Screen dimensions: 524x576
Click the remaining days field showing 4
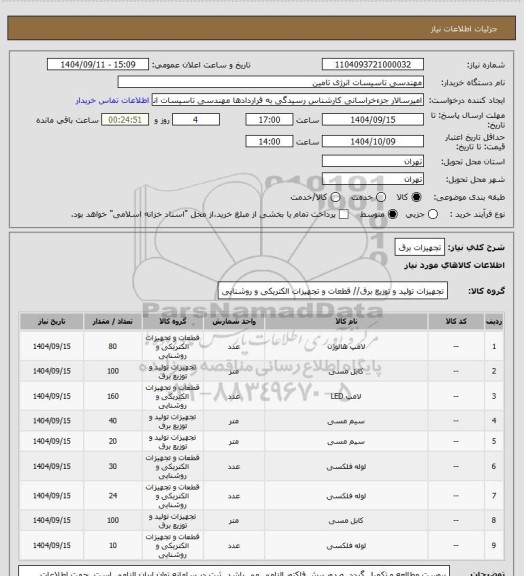tap(196, 120)
